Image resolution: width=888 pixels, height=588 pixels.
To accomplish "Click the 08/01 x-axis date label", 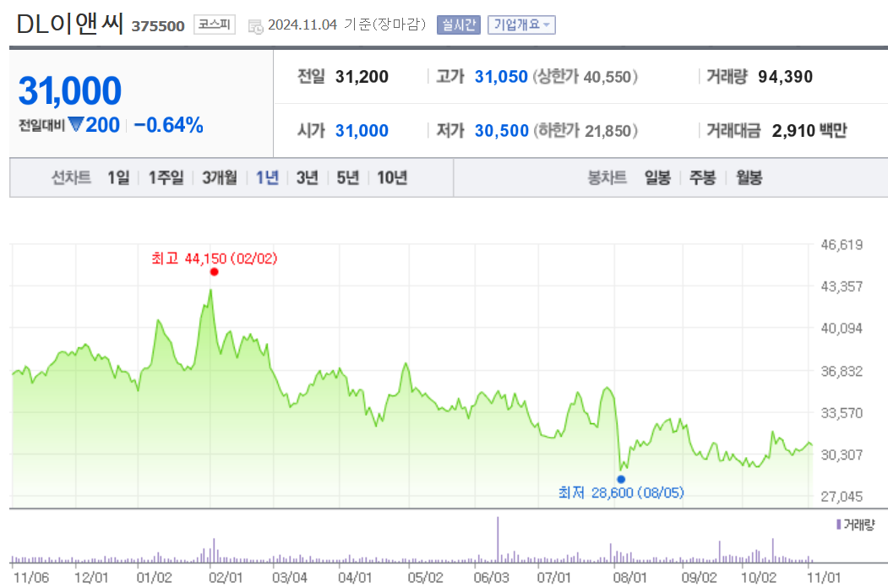I will [629, 578].
